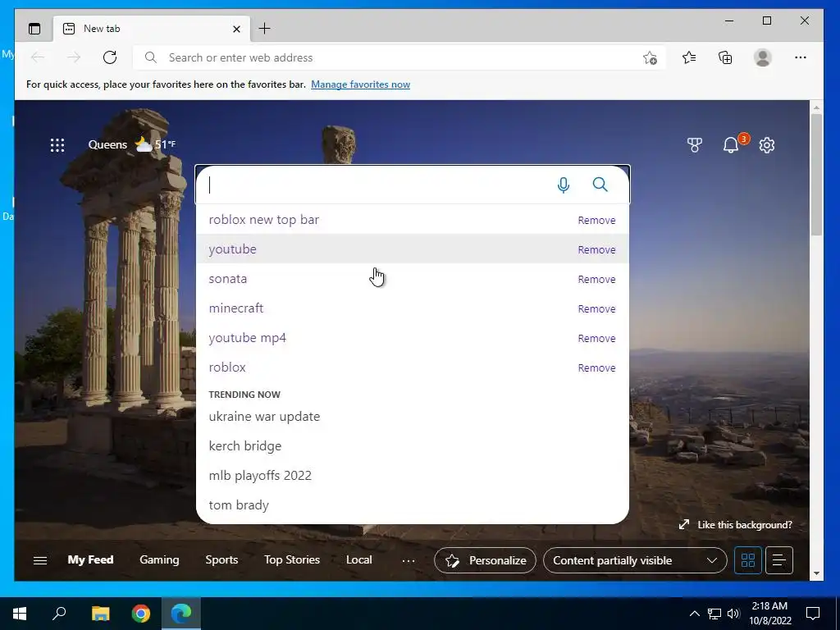
Task: Open the app launcher grid icon
Action: [57, 144]
